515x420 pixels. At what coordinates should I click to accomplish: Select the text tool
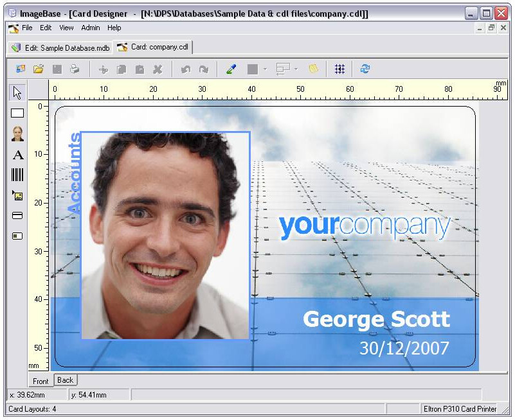pos(17,155)
